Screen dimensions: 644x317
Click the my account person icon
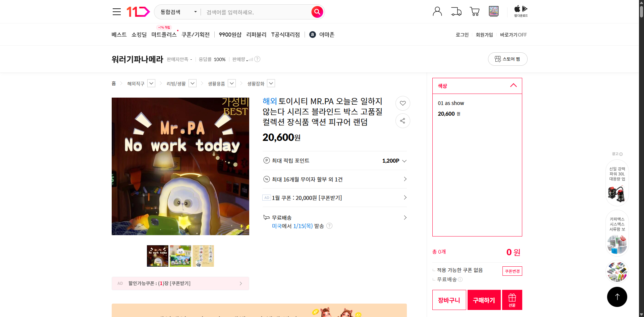[x=437, y=11]
